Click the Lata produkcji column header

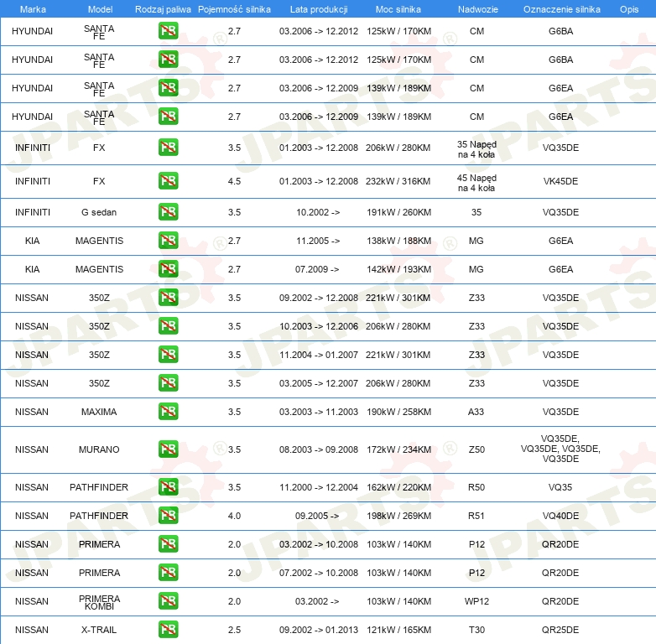point(319,9)
